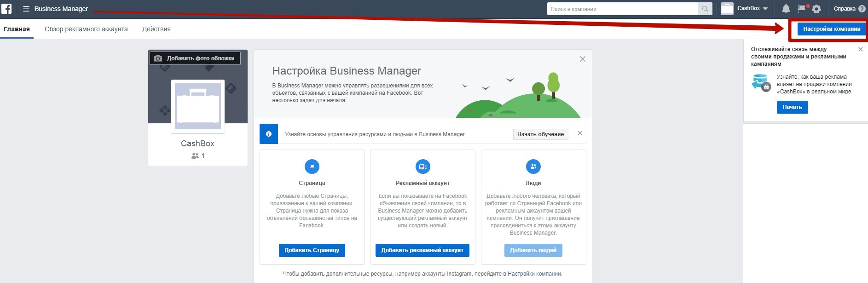Open the flag alerts icon
The image size is (868, 283).
click(x=802, y=8)
